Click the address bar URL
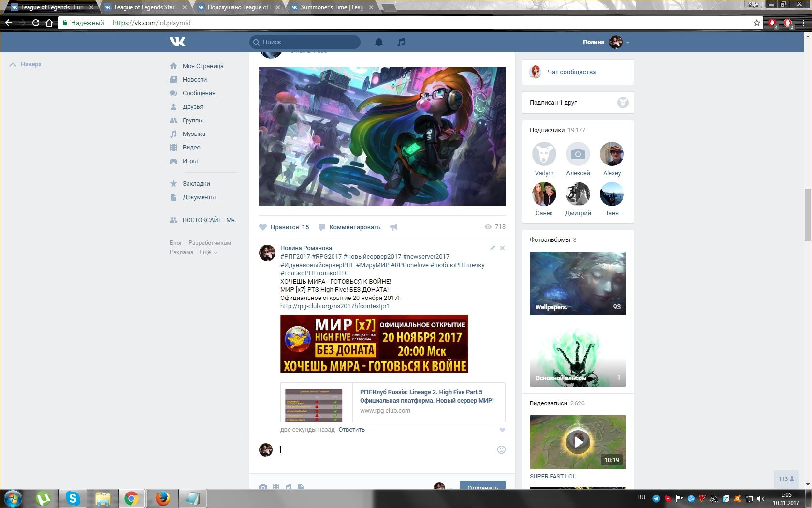 tap(151, 23)
